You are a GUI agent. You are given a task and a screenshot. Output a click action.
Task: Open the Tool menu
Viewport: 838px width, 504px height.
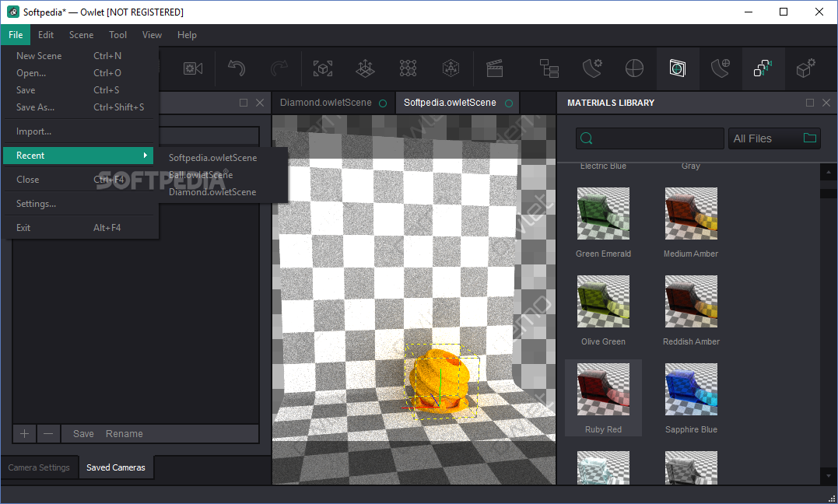[117, 35]
